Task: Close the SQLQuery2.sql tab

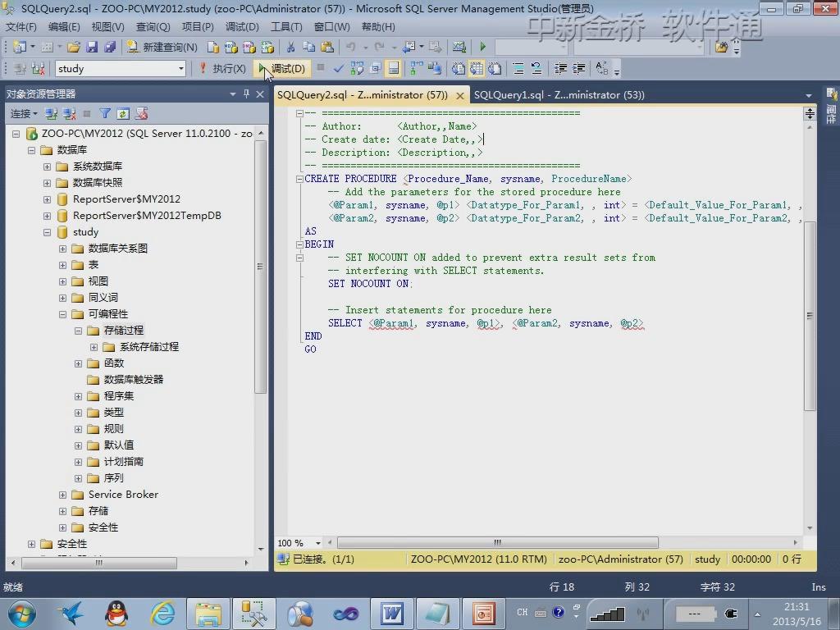Action: (459, 95)
